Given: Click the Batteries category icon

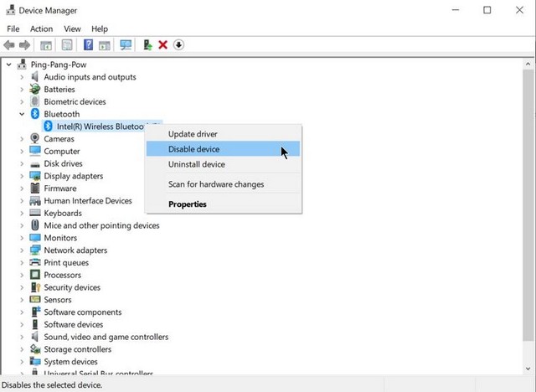Looking at the screenshot, I should tap(35, 90).
